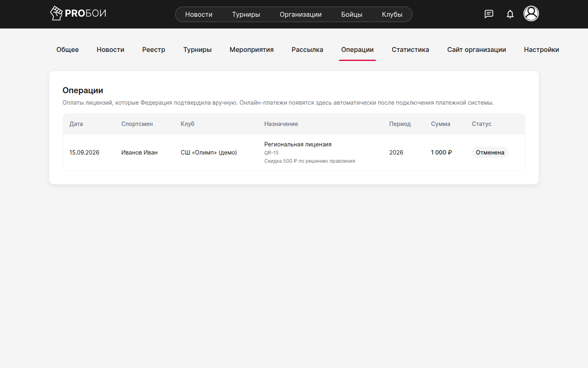Switch to the Общее tab
The image size is (588, 368).
pyautogui.click(x=67, y=49)
